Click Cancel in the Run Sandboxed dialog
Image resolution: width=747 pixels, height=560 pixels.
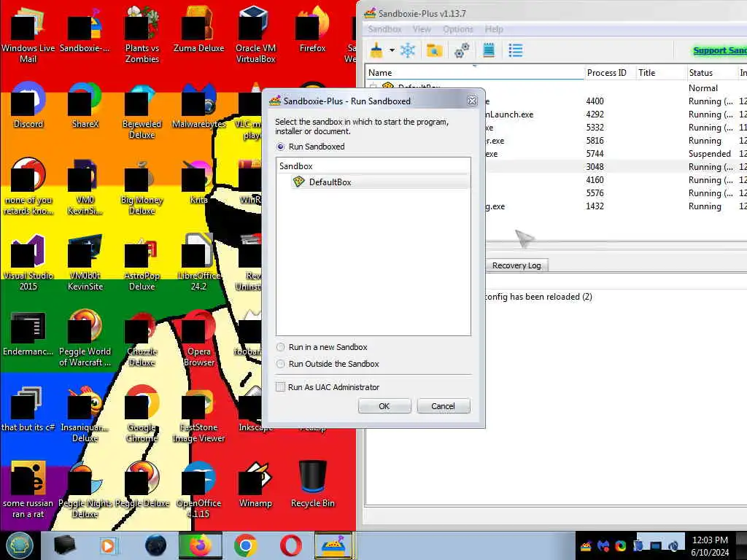[x=443, y=406]
